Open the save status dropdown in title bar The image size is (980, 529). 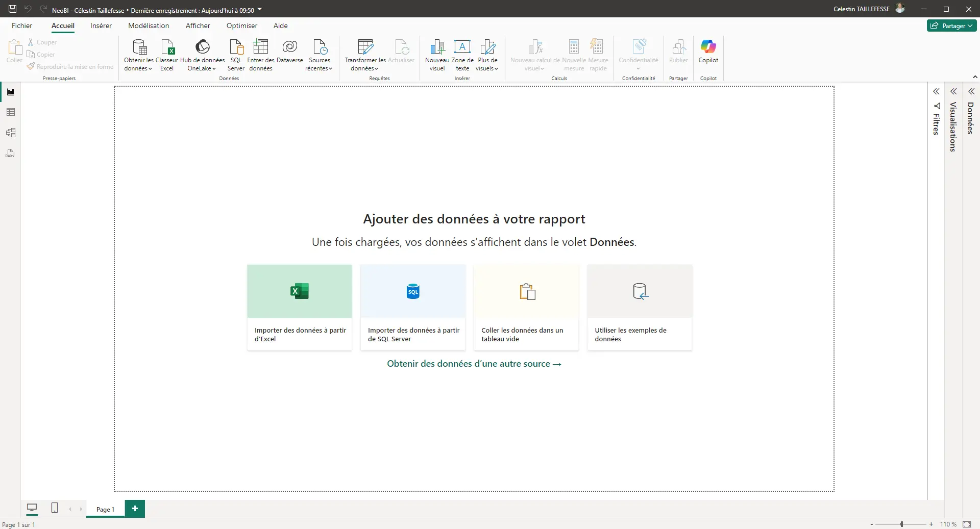(x=259, y=10)
